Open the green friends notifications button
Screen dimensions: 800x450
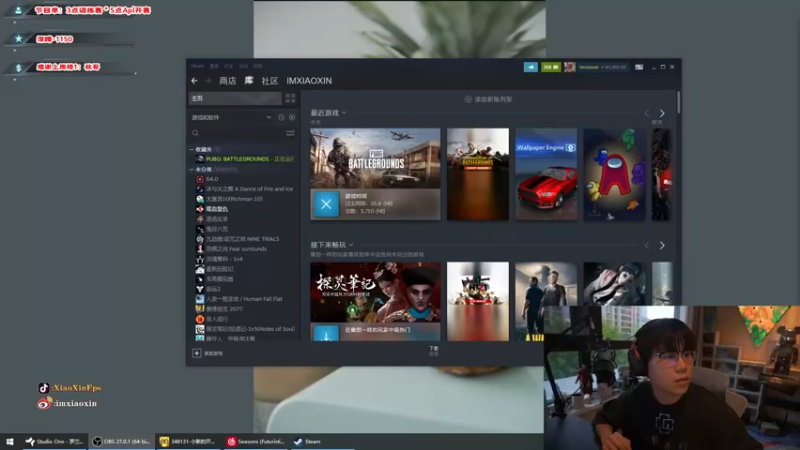[x=551, y=67]
